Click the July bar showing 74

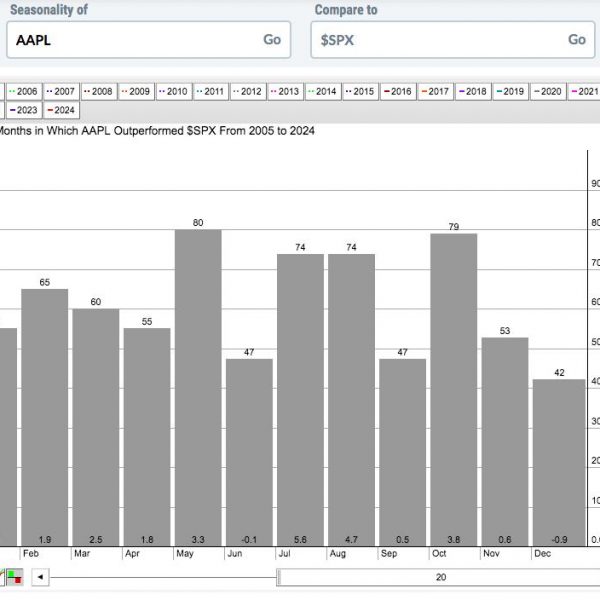pos(300,400)
